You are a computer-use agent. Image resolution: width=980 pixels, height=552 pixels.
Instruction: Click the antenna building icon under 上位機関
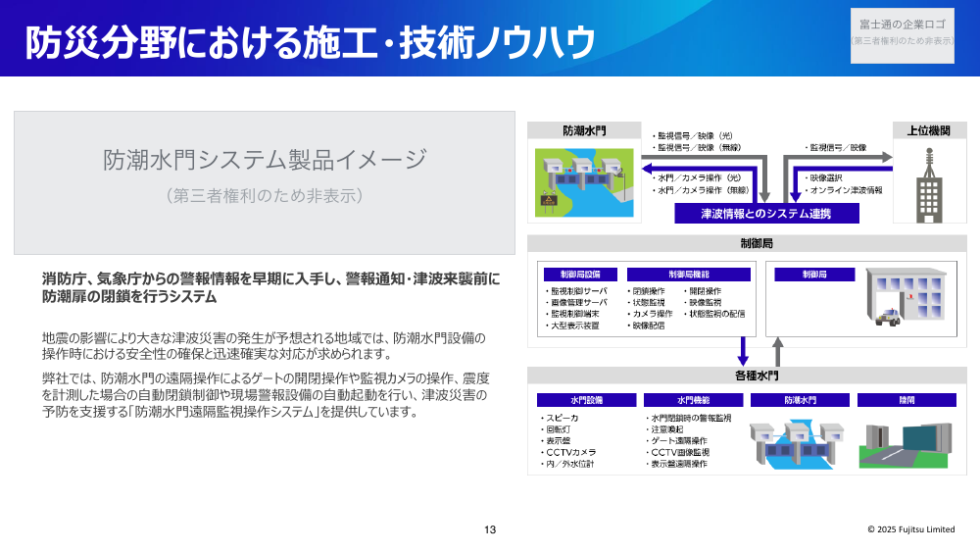[929, 185]
